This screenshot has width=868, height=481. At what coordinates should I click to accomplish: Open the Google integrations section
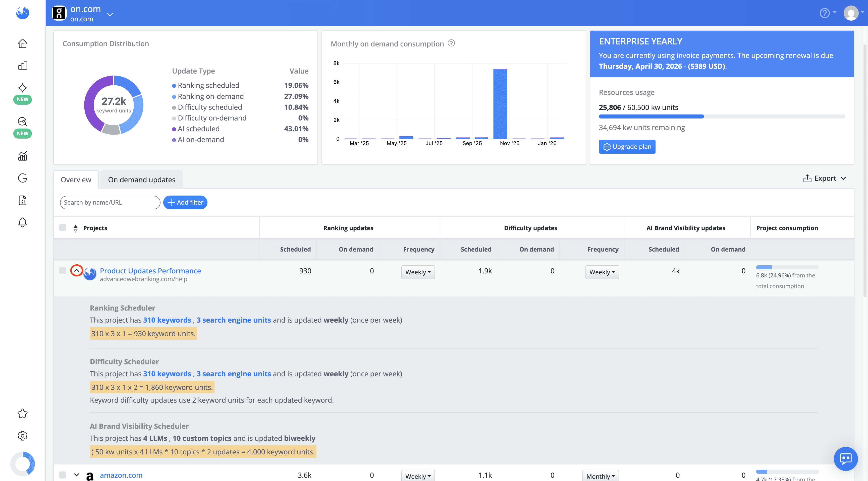tap(22, 178)
